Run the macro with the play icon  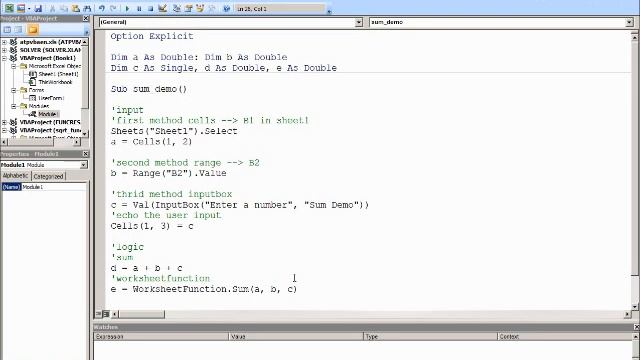(127, 8)
